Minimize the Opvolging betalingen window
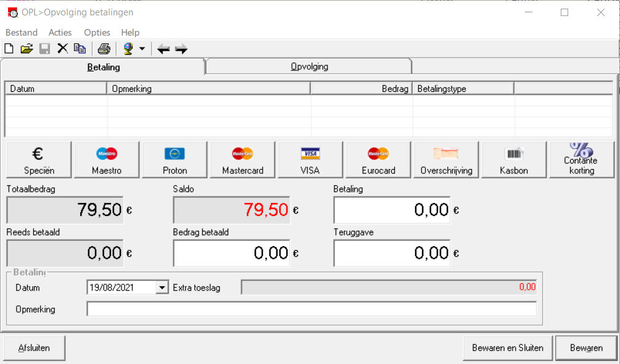This screenshot has height=364, width=620. click(529, 12)
